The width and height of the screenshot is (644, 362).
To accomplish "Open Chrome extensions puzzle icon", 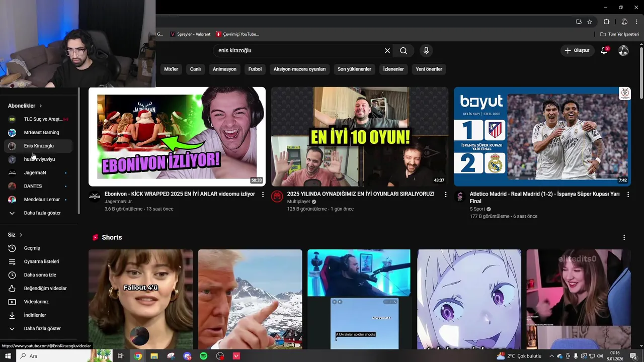I will pyautogui.click(x=606, y=22).
